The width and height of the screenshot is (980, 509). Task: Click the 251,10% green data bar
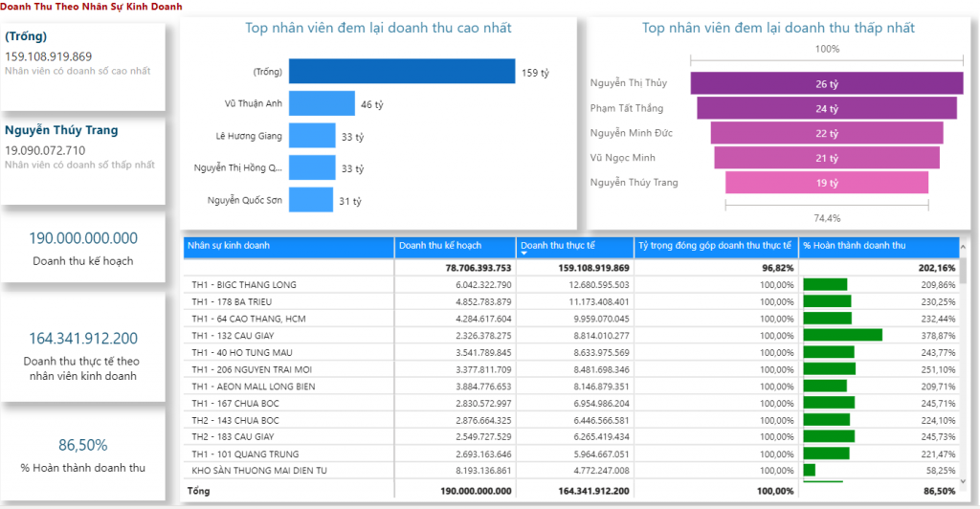(830, 369)
